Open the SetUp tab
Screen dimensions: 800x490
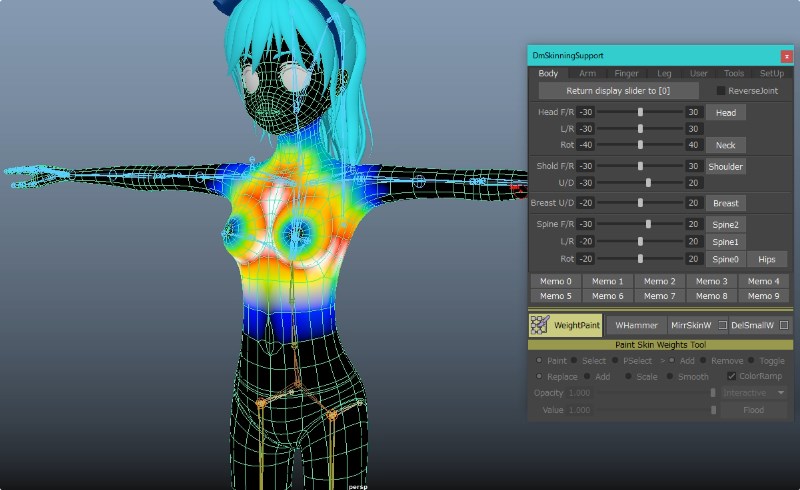click(x=771, y=74)
